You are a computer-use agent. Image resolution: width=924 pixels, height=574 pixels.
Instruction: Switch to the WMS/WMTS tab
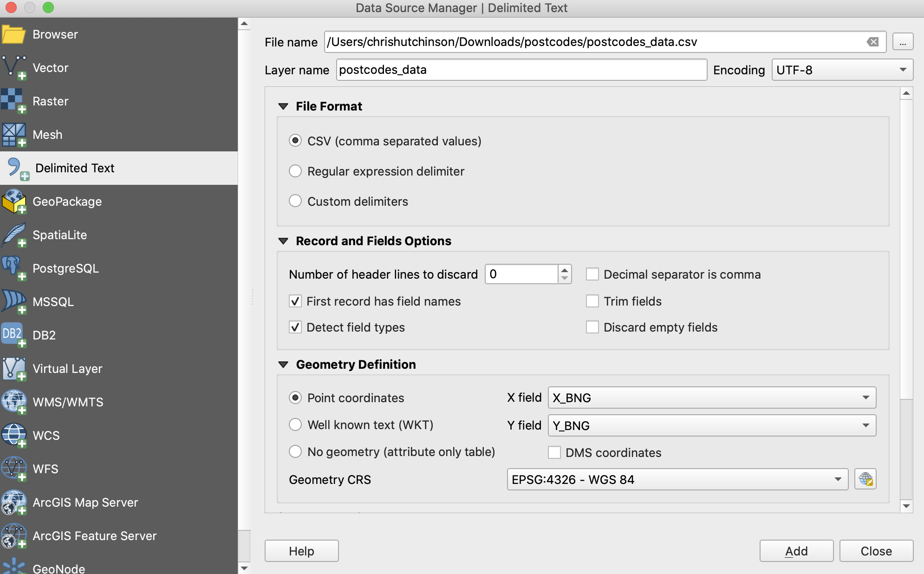(68, 402)
